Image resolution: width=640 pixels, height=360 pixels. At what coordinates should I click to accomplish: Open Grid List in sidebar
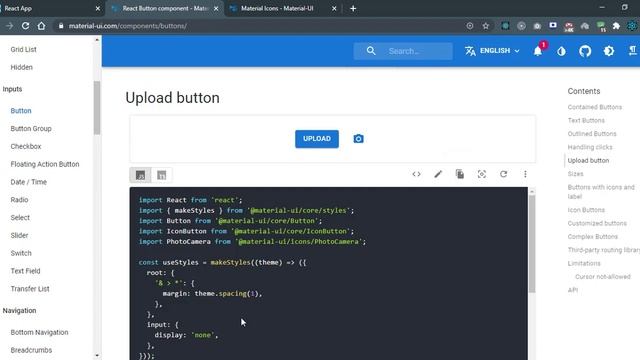click(x=23, y=49)
